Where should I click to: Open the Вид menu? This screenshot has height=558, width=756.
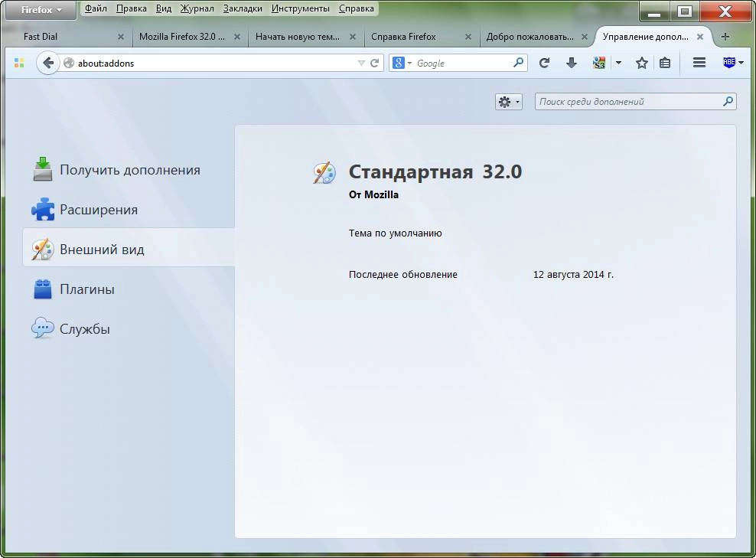point(164,8)
